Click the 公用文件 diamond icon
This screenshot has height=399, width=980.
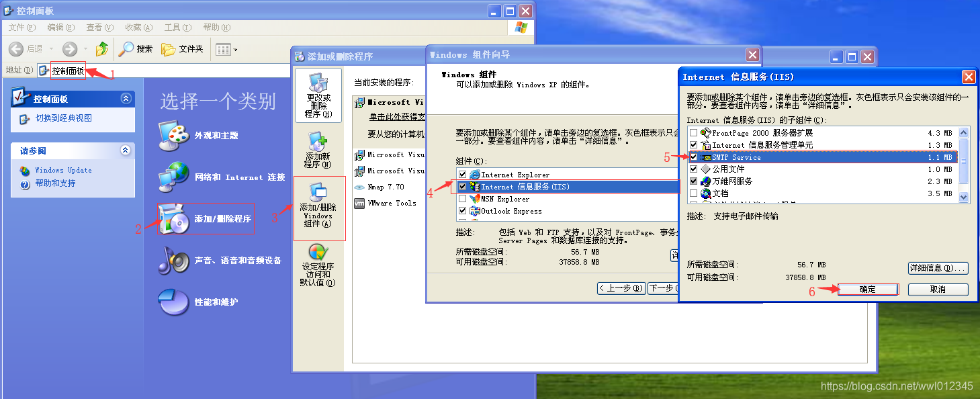tap(706, 169)
